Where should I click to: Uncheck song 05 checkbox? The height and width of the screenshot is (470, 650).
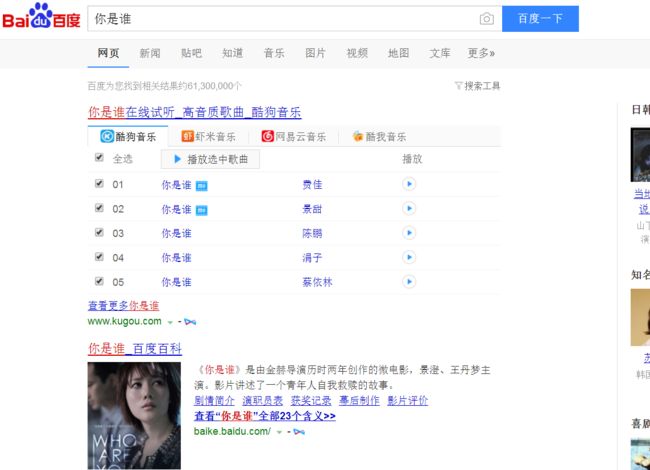[x=99, y=281]
